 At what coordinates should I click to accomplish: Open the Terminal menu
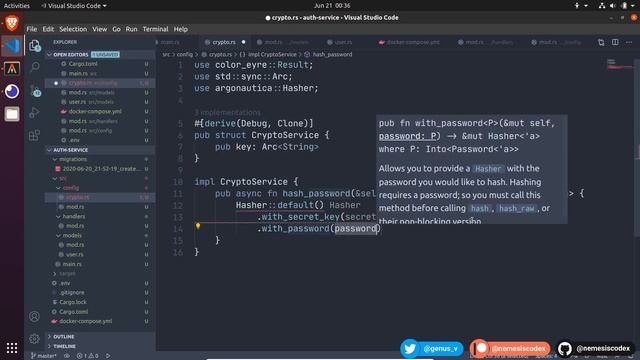156,29
